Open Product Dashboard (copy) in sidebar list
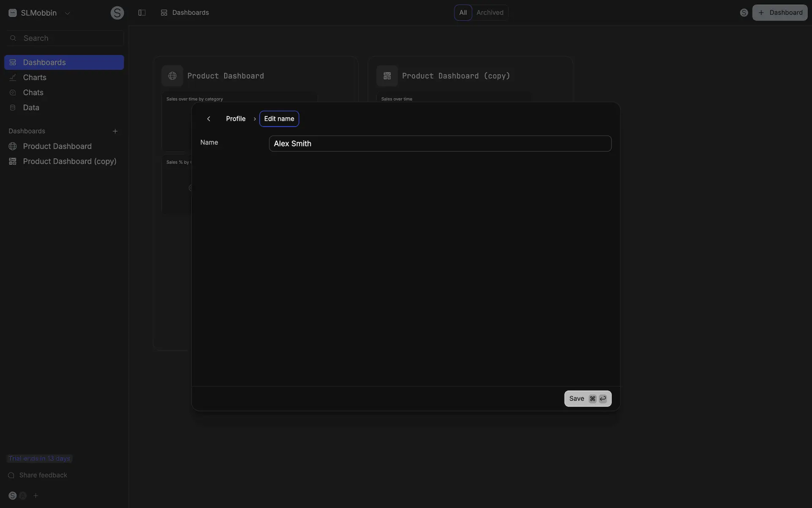The width and height of the screenshot is (812, 508). point(69,161)
